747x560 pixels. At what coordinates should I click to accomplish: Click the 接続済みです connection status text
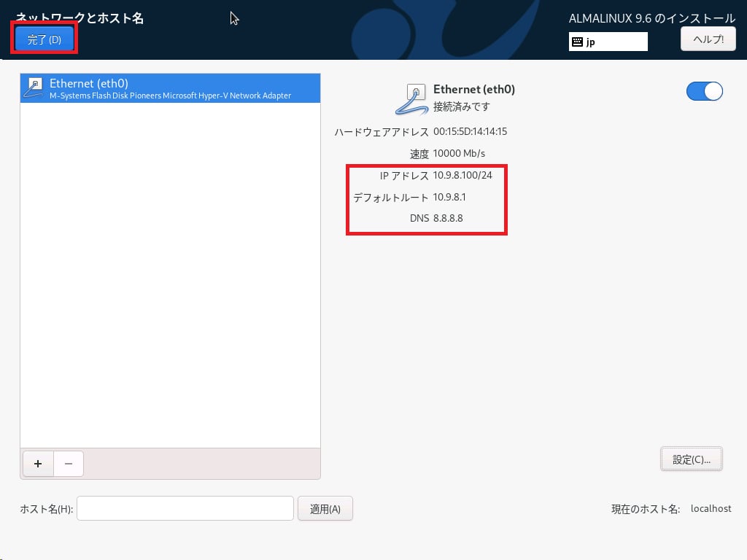coord(462,106)
